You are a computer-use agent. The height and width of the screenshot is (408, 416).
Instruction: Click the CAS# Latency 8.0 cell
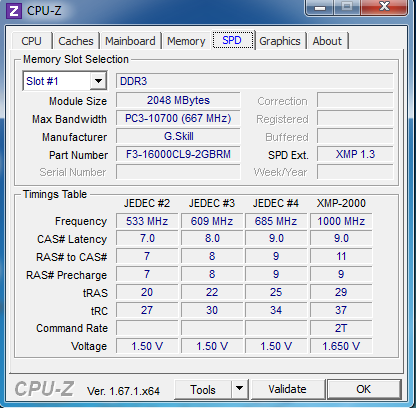[212, 239]
